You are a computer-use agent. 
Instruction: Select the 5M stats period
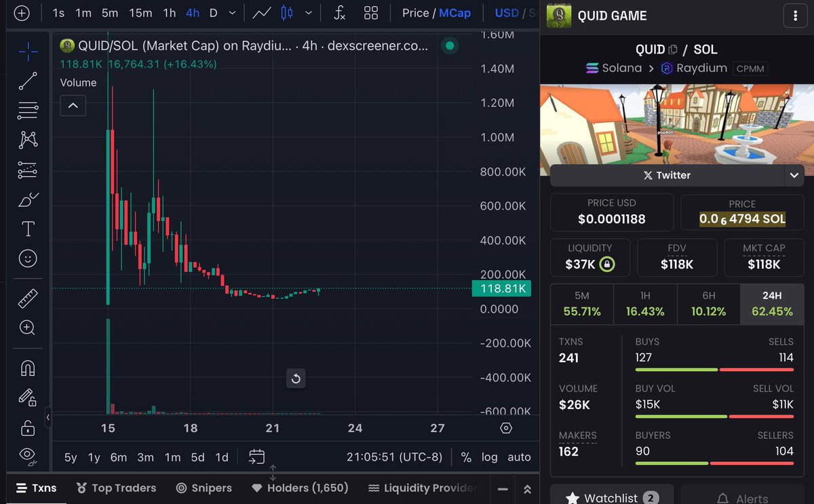(581, 303)
